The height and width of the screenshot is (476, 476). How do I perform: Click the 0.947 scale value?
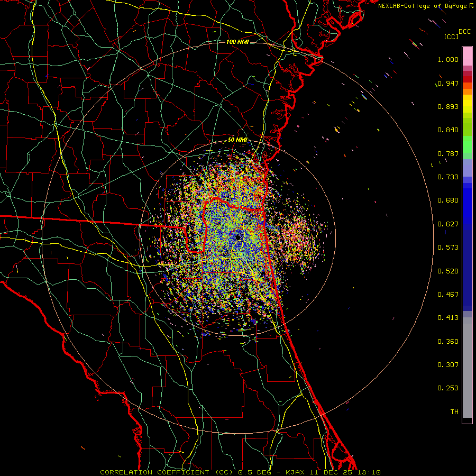click(x=448, y=83)
